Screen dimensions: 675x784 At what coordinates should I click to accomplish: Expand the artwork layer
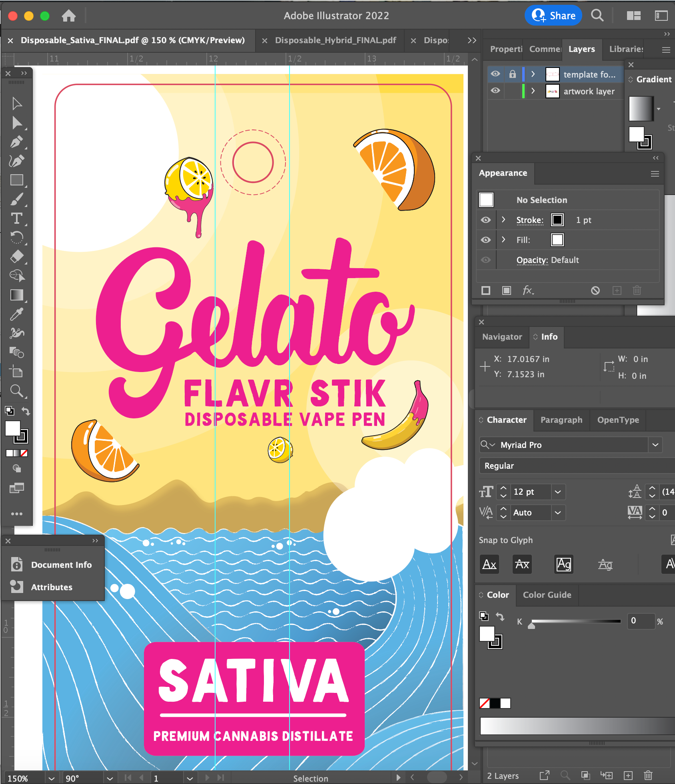533,91
